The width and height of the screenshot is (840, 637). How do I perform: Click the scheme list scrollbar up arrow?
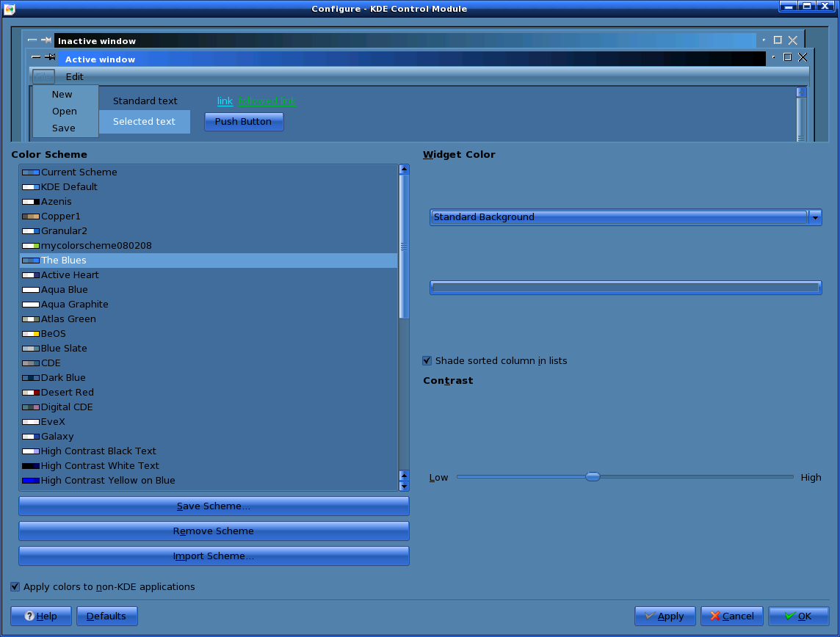pyautogui.click(x=405, y=169)
